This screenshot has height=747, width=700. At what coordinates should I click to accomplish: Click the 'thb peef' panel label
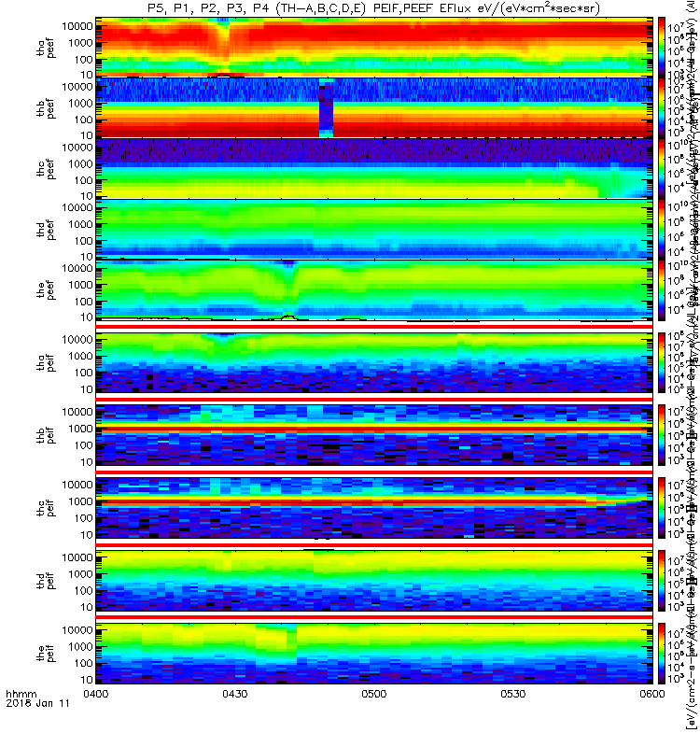pos(45,109)
